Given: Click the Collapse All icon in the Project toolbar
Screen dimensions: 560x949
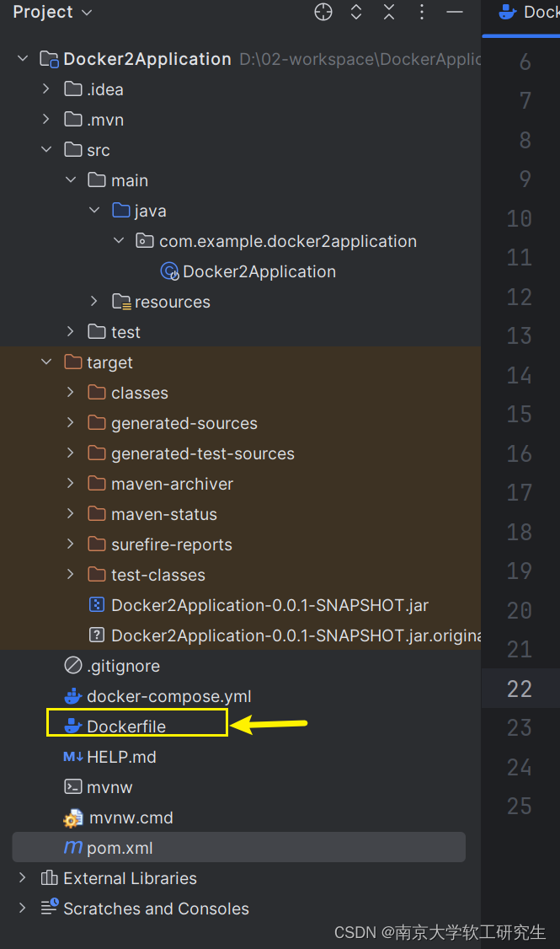Looking at the screenshot, I should pyautogui.click(x=389, y=12).
